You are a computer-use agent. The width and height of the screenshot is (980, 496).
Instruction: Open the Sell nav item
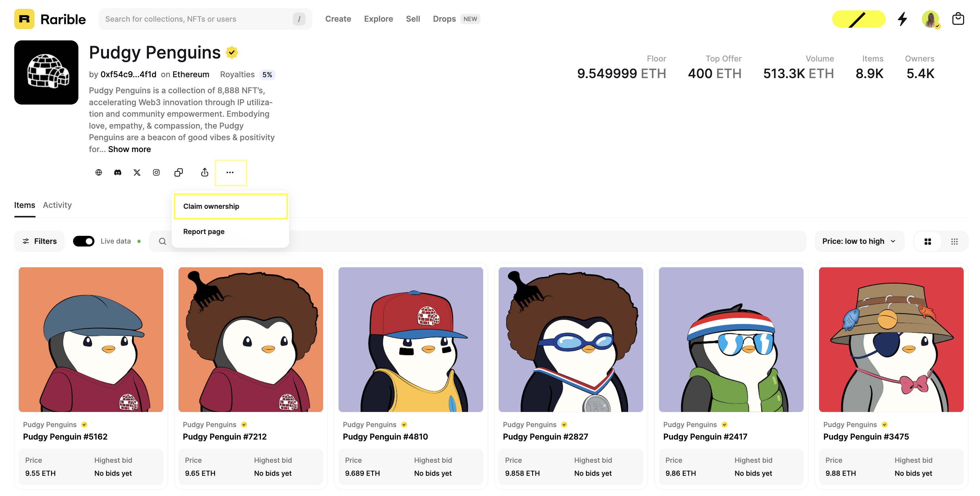[413, 19]
